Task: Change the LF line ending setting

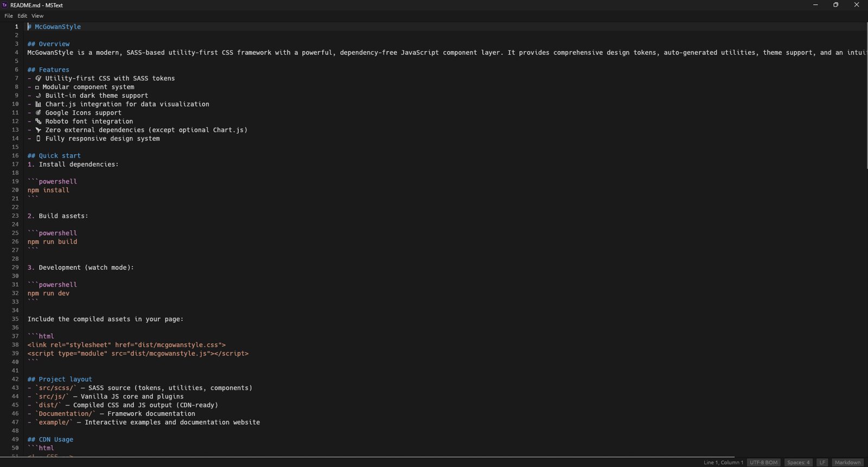Action: pos(822,463)
